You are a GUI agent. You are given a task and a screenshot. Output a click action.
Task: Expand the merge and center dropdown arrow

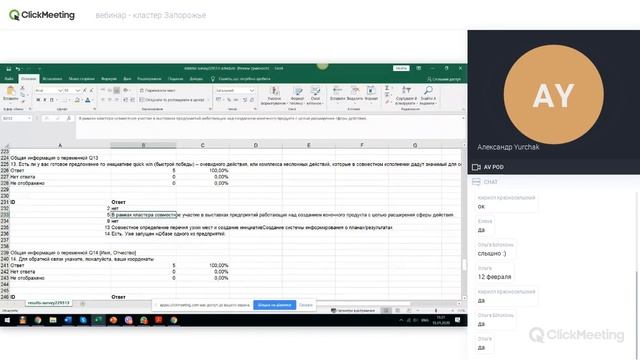click(208, 100)
